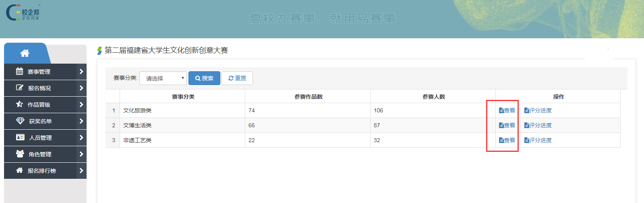
Task: Click the 搜索 search button
Action: (204, 78)
